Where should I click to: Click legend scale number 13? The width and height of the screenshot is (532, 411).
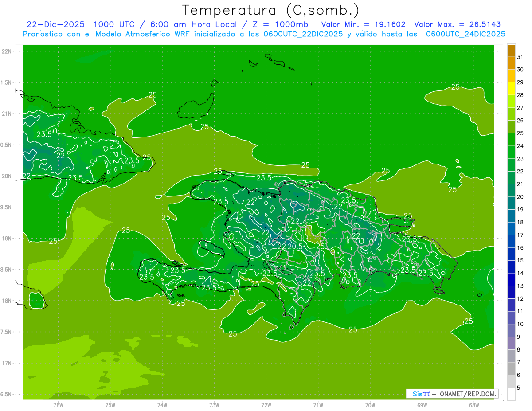520,286
